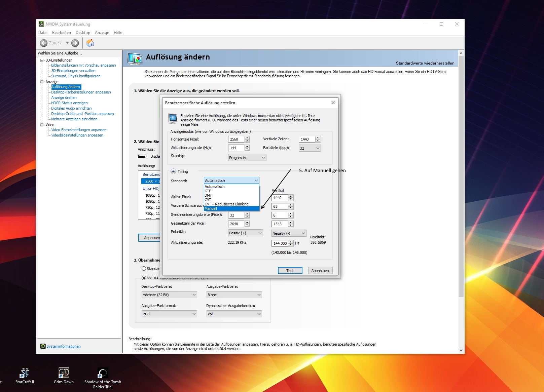The width and height of the screenshot is (544, 392).
Task: Open the Ausgabe-Farbtiefe 8 bpc dropdown
Action: 234,295
